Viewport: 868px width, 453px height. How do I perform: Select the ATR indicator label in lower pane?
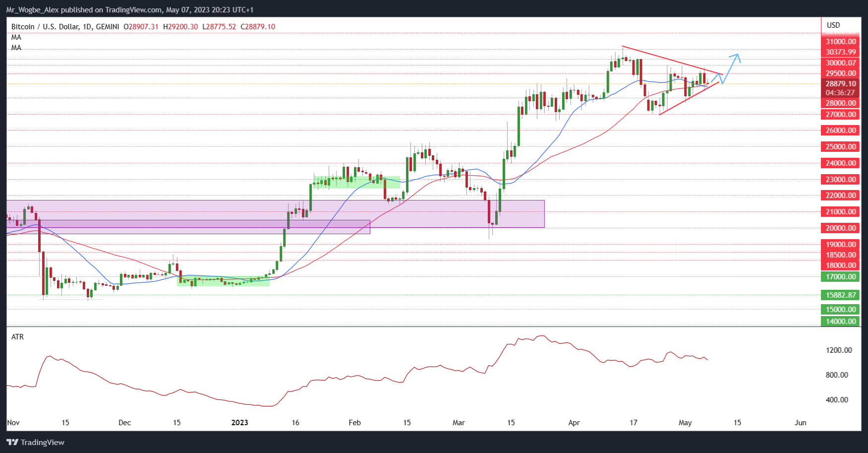[18, 337]
